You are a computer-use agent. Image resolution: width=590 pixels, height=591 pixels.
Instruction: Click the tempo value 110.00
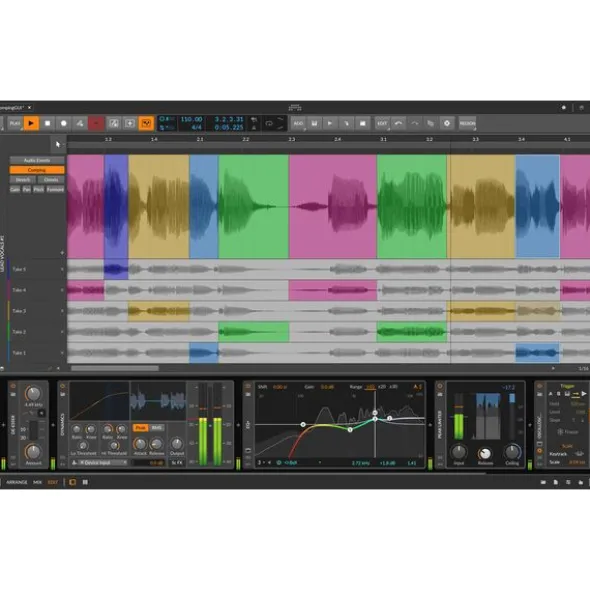pos(192,119)
